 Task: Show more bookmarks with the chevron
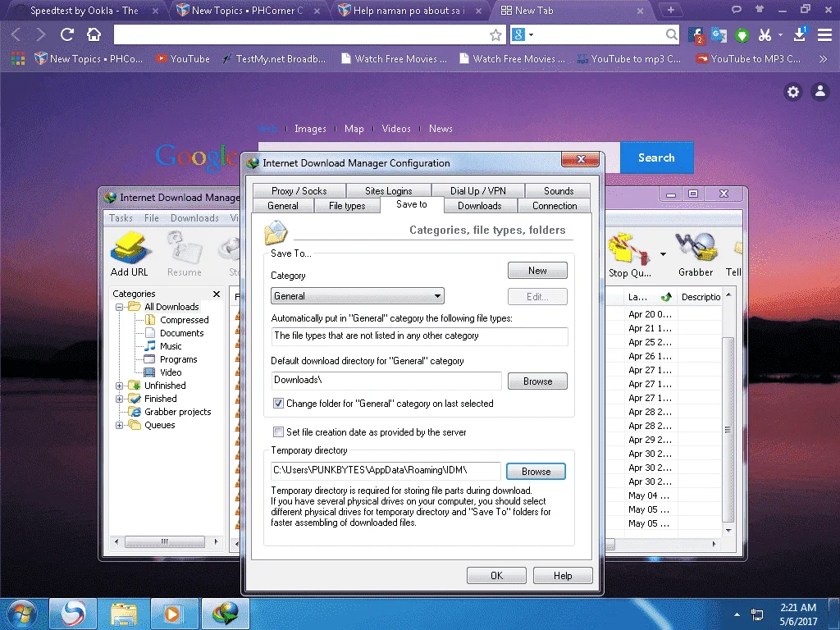824,59
